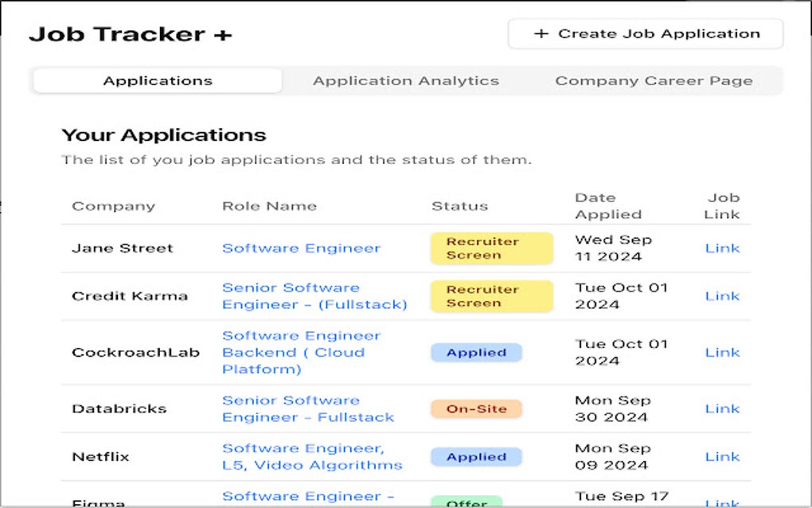Open the Company Career Page tab
812x508 pixels.
[654, 80]
